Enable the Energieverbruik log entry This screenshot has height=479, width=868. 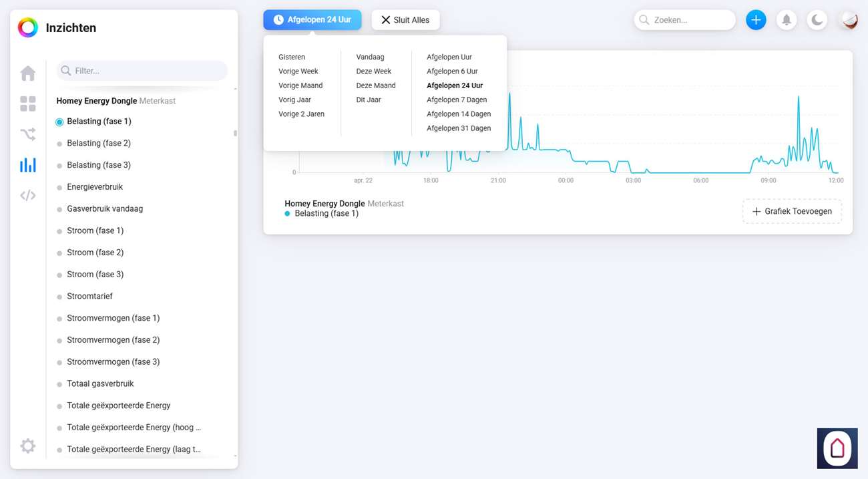pyautogui.click(x=94, y=187)
